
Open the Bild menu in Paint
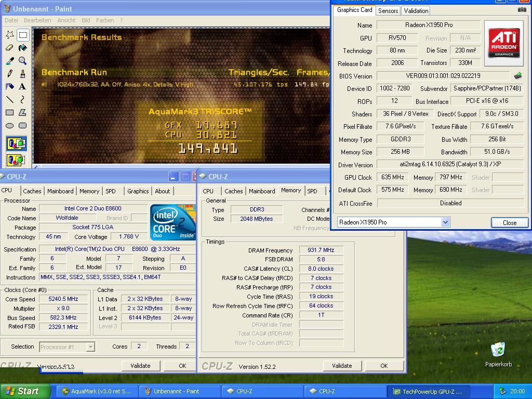pyautogui.click(x=86, y=20)
